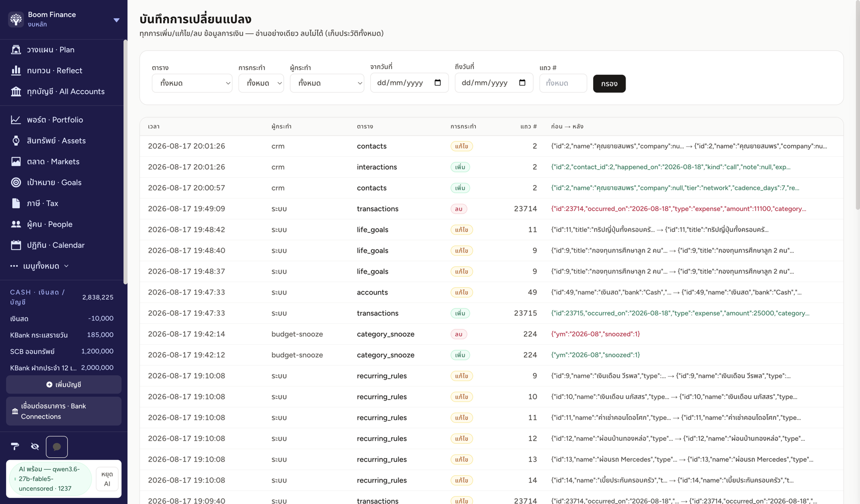
Task: Click the จากวันที่ date input
Action: click(x=409, y=83)
